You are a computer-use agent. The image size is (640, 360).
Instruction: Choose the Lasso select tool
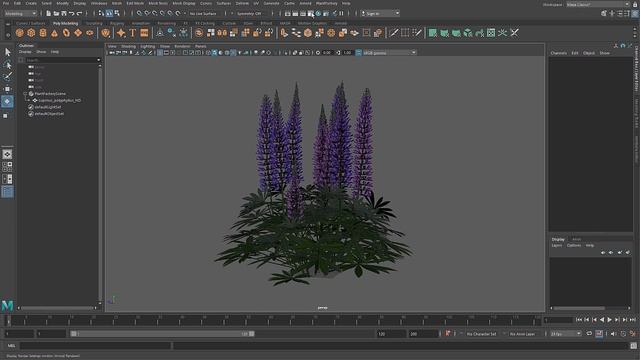[x=8, y=64]
